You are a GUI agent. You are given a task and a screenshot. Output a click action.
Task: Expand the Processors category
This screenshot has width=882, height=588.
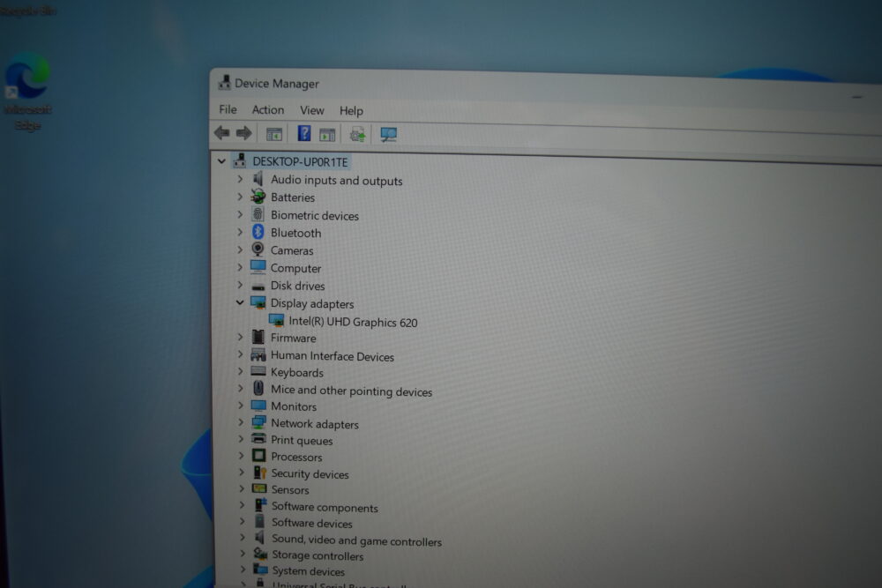coord(242,456)
